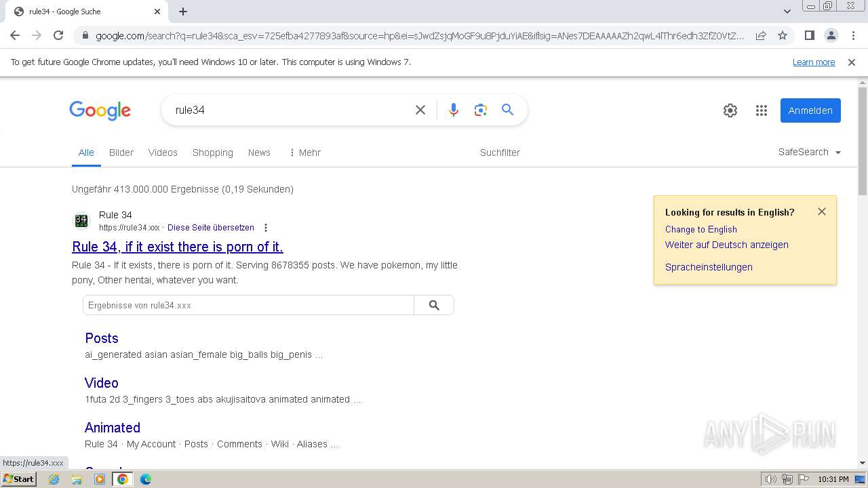868x488 pixels.
Task: Click Weiter auf Deutsch anzeigen link
Action: pos(727,245)
